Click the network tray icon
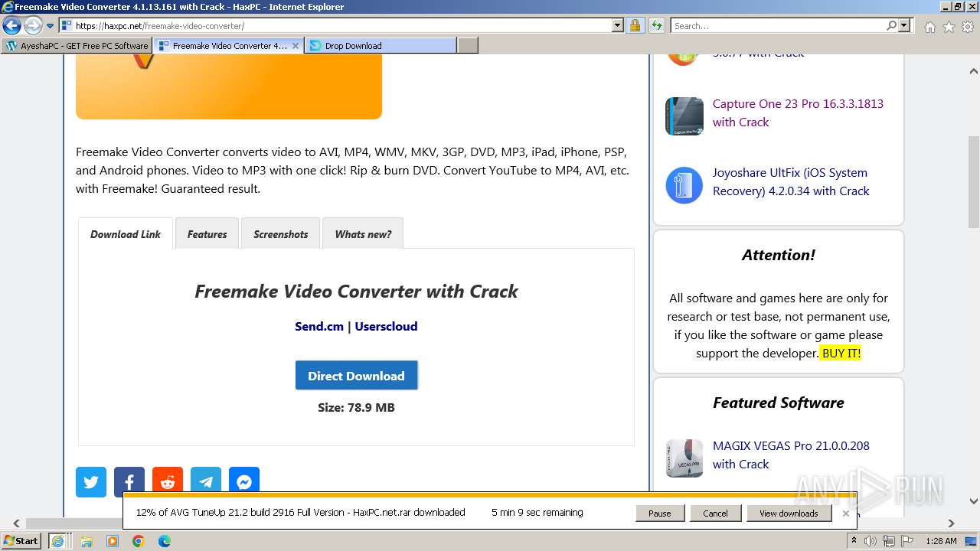The image size is (980, 551). tap(889, 541)
